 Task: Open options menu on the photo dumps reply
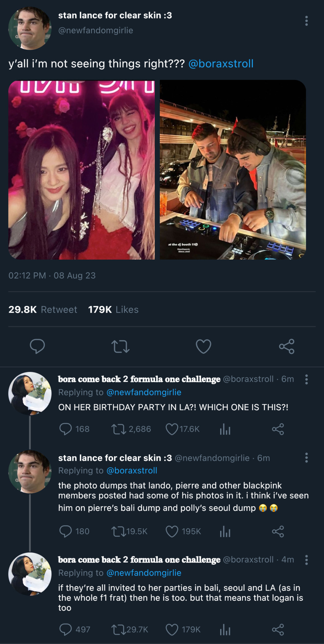tap(306, 458)
